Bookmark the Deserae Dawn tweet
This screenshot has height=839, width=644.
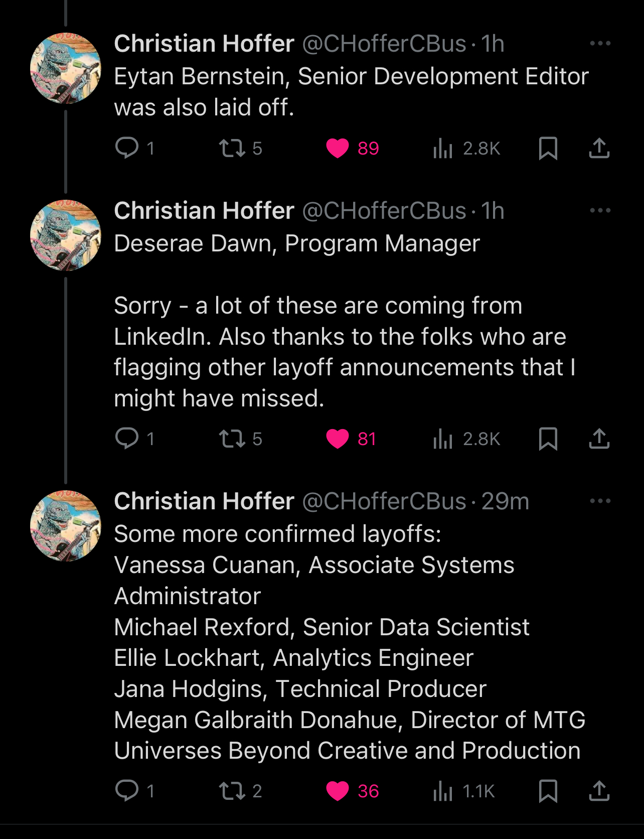(548, 439)
